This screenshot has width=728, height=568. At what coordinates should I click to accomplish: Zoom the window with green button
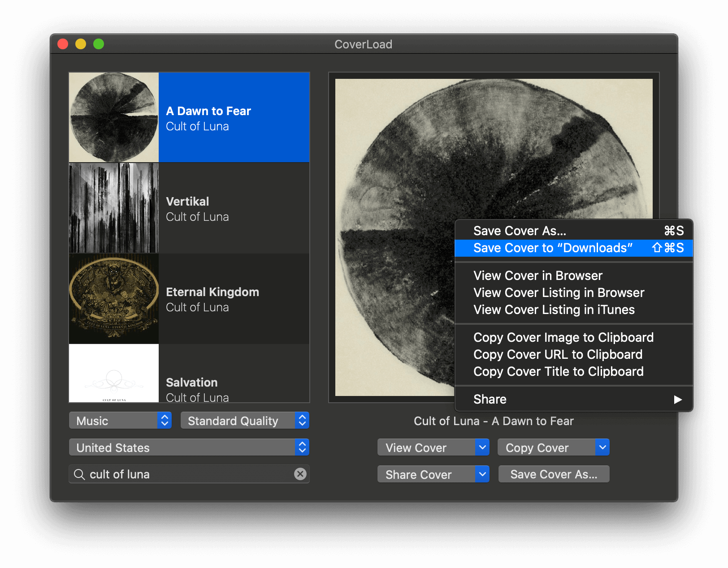99,44
